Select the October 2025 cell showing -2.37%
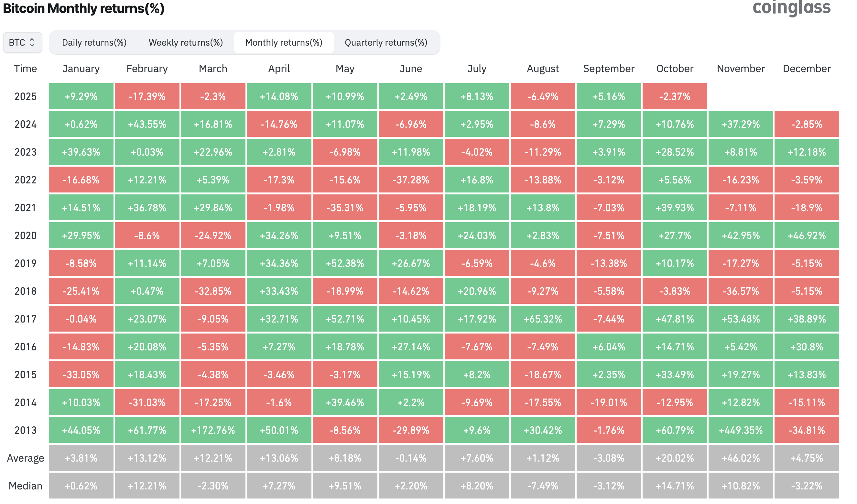857x504 pixels. coord(675,96)
